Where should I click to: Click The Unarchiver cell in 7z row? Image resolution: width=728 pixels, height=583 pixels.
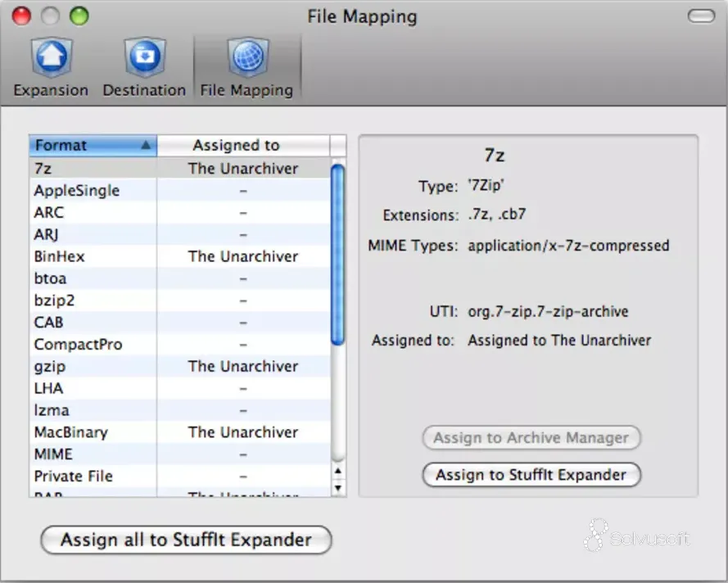point(243,169)
